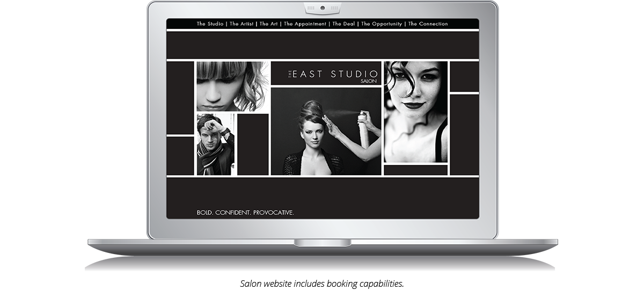Click black strip beneath the right portrait
The width and height of the screenshot is (644, 290).
click(415, 170)
